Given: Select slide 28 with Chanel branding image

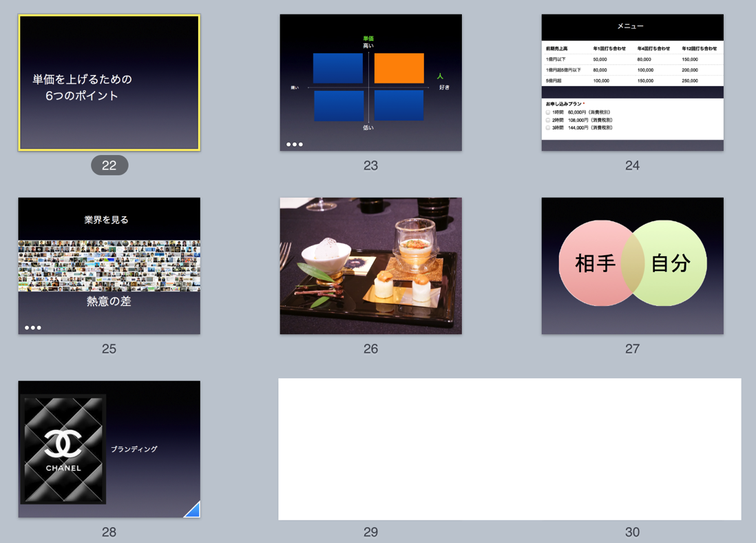Looking at the screenshot, I should click(x=109, y=449).
